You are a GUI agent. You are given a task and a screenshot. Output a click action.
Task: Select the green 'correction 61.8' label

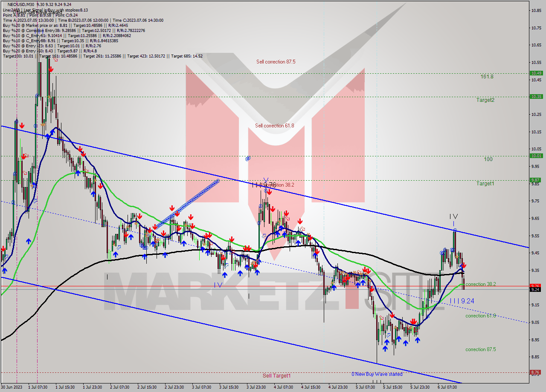(480, 316)
